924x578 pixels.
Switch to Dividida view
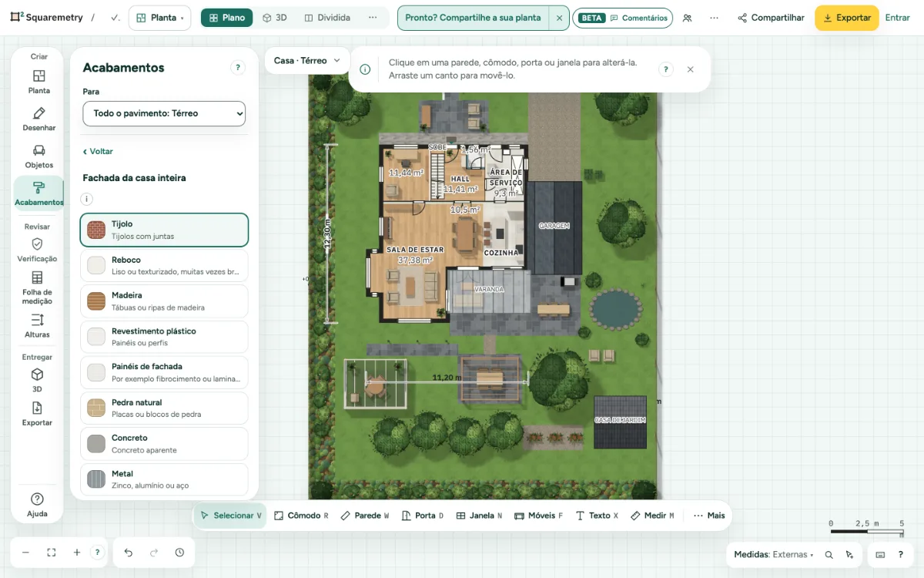click(x=327, y=18)
